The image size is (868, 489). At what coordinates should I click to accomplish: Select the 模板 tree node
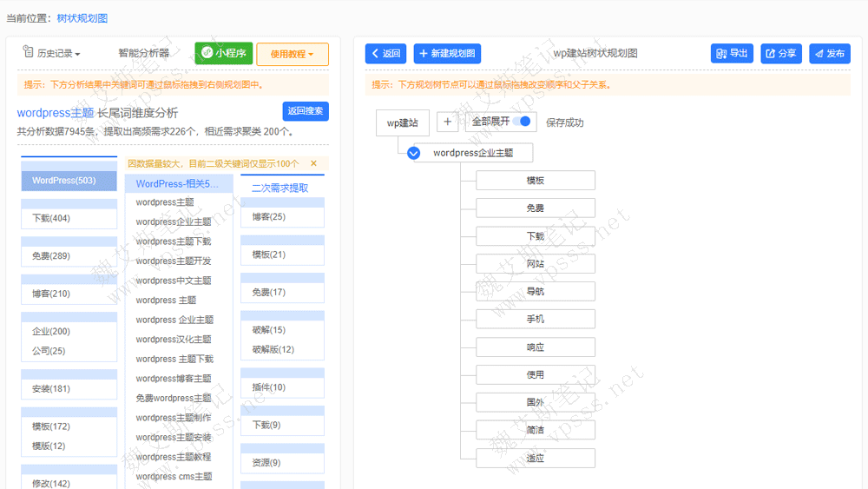[536, 181]
